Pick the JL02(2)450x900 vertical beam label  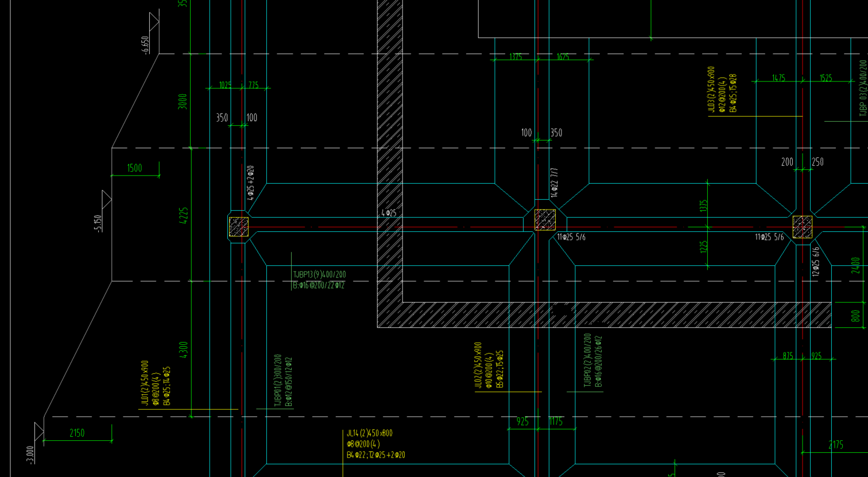tap(478, 366)
